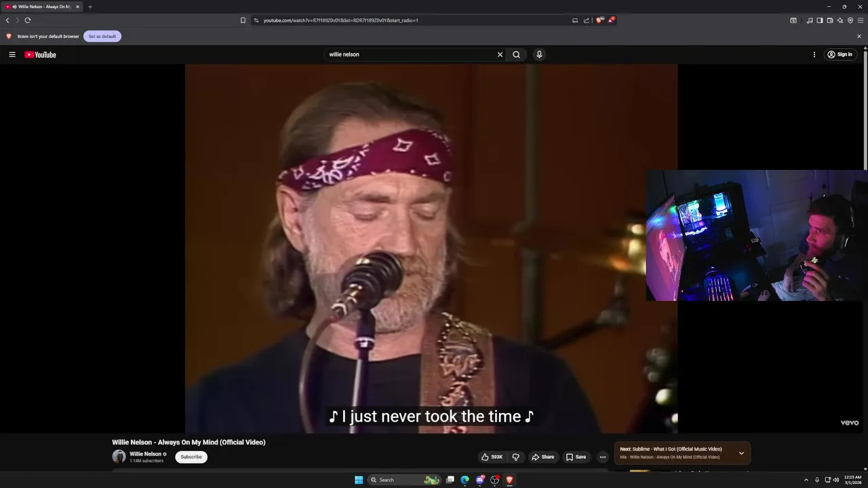Open more actions ellipsis under the video
This screenshot has width=868, height=488.
(x=602, y=457)
